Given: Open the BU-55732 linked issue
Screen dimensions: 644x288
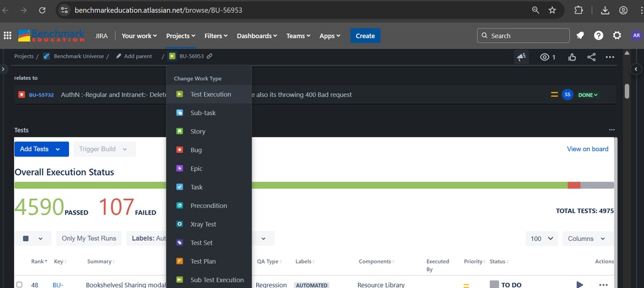Looking at the screenshot, I should click(41, 95).
